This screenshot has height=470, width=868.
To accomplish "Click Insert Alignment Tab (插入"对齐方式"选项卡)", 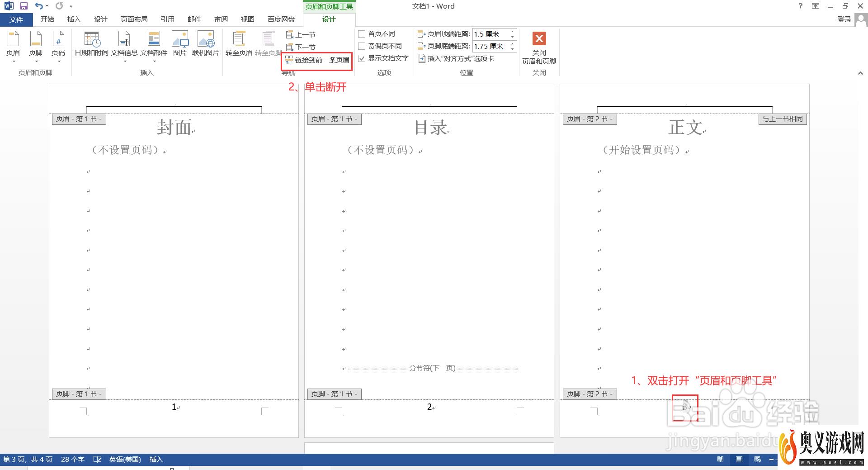I will point(456,58).
